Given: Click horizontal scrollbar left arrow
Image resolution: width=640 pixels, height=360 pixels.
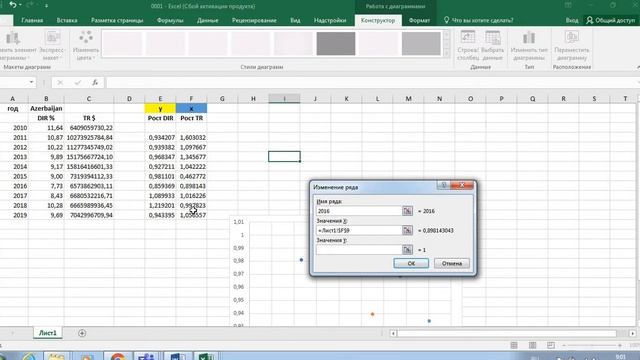Looking at the screenshot, I should tap(393, 333).
